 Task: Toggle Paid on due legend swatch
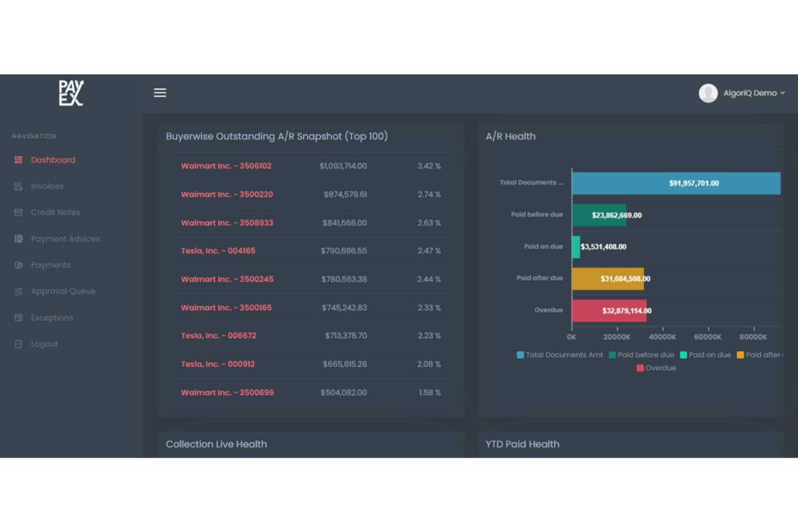pyautogui.click(x=683, y=355)
